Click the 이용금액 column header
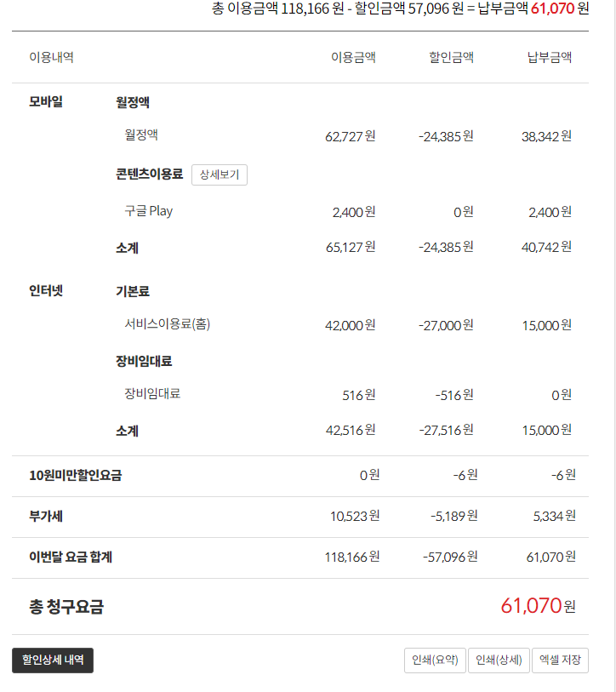 [353, 58]
